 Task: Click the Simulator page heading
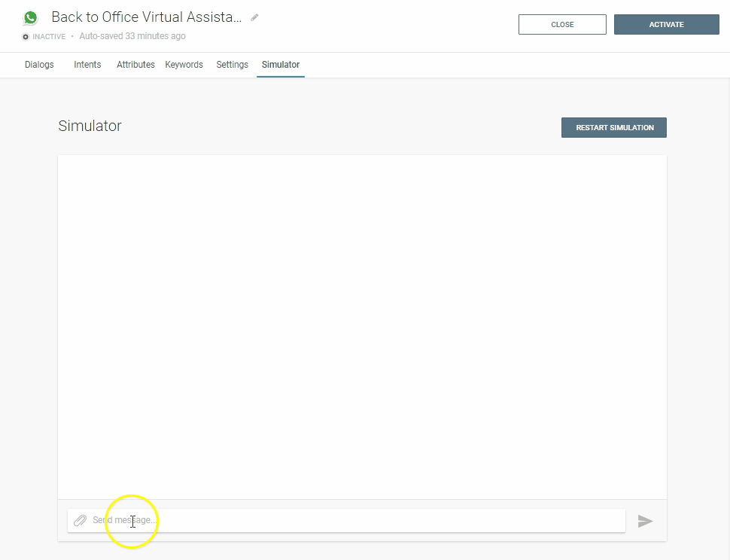tap(90, 126)
